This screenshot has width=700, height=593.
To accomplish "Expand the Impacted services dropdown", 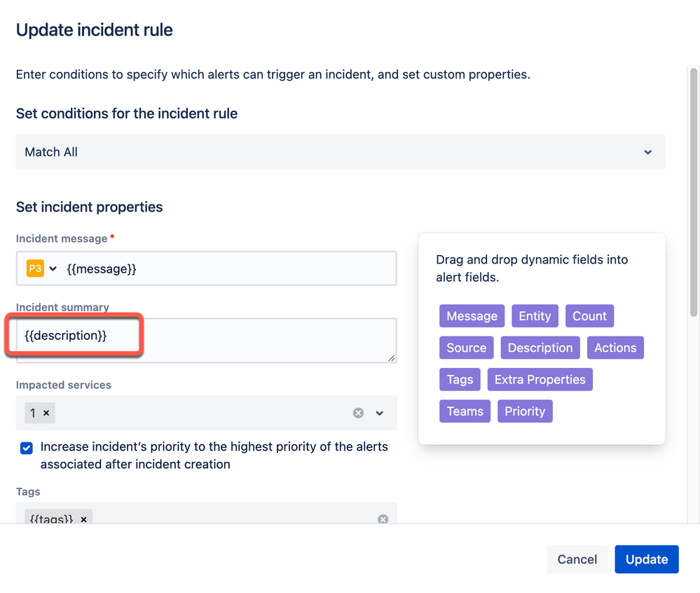I will tap(379, 413).
